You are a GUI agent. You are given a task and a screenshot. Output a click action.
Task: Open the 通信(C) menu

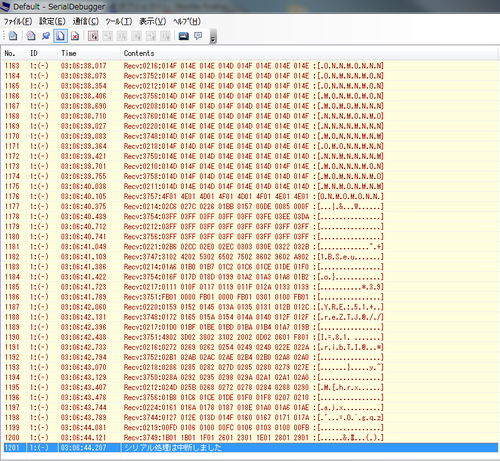86,22
